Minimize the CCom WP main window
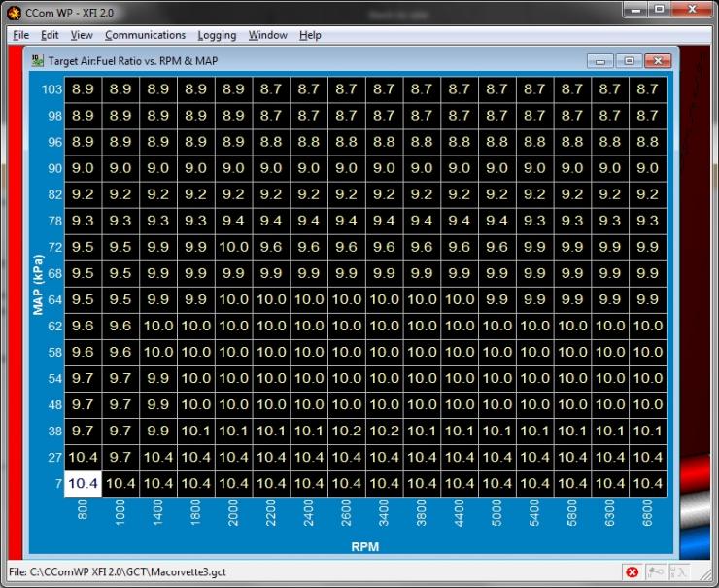Viewport: 719px width, 588px height. 635,9
